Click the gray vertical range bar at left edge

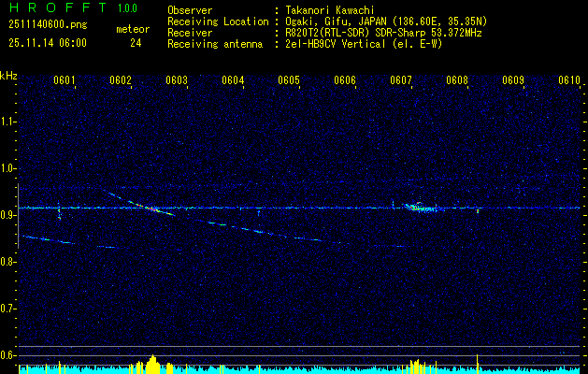pos(18,216)
